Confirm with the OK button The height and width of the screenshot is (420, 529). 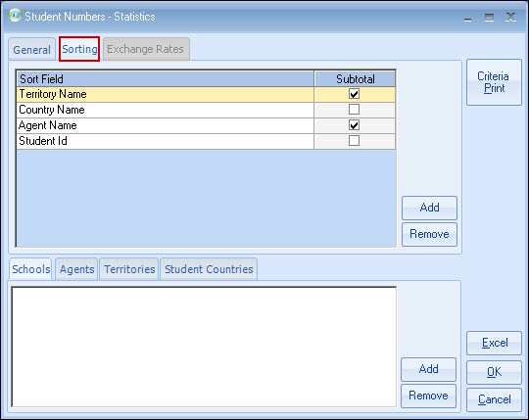pyautogui.click(x=495, y=372)
